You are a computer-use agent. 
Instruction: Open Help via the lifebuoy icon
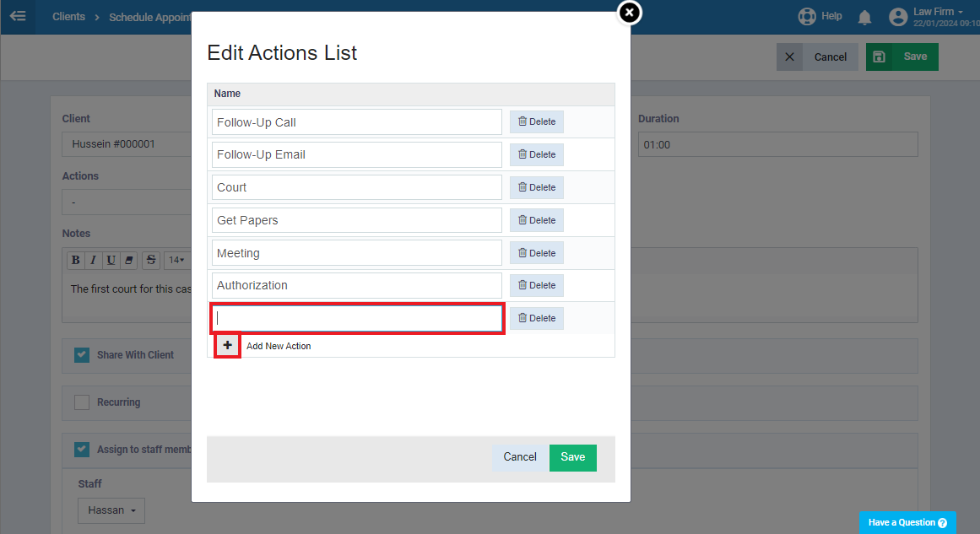pos(807,16)
